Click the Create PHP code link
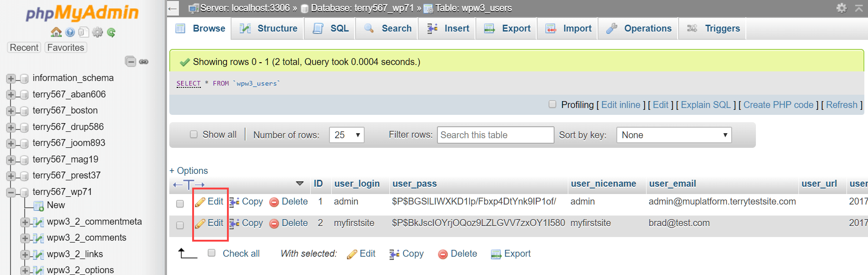The width and height of the screenshot is (868, 275). pos(778,105)
